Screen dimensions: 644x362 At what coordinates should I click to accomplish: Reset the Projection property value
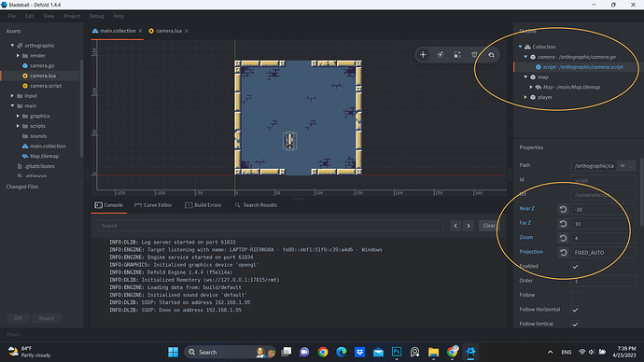point(563,253)
